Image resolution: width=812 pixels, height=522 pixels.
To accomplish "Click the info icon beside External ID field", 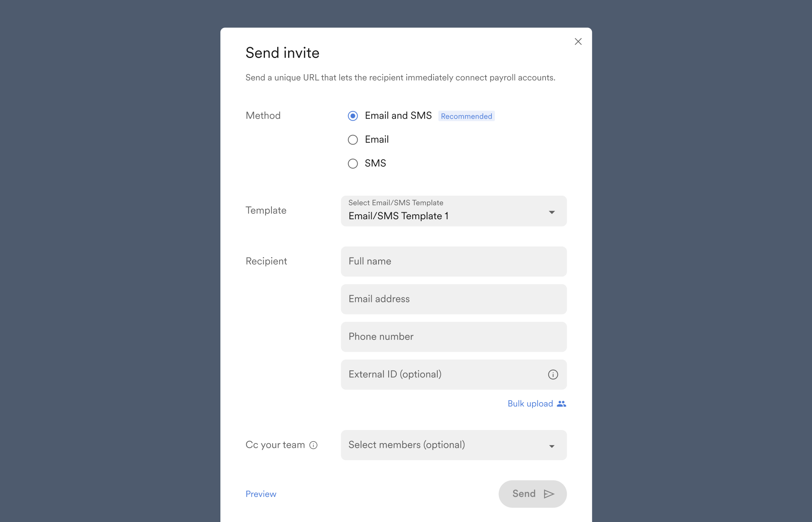I will pos(553,374).
